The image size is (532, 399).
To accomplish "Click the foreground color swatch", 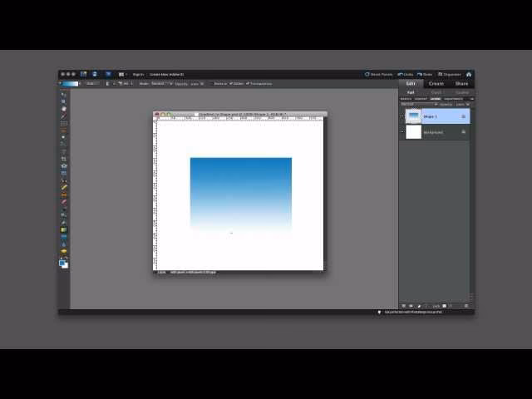I will 62,263.
